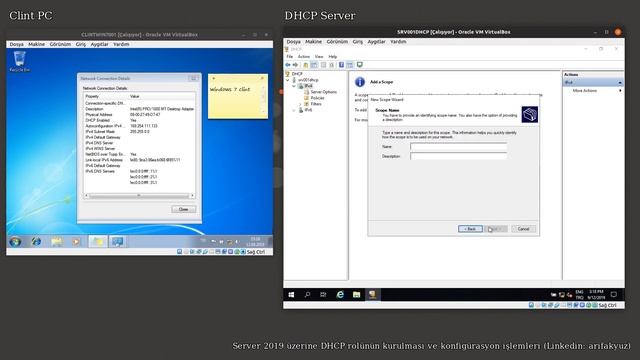Open Recycle Bin on client desktop
Image resolution: width=640 pixels, height=360 pixels.
(x=19, y=62)
